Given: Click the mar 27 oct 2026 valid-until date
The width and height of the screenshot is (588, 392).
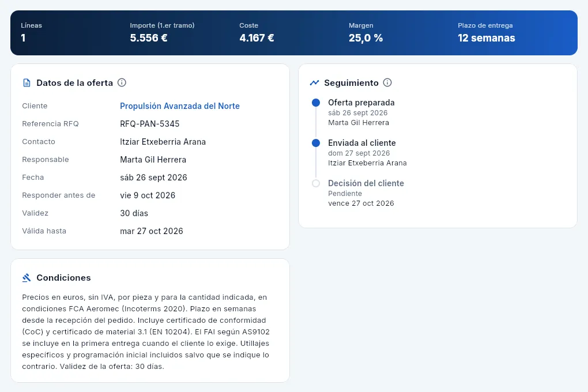Looking at the screenshot, I should (x=152, y=231).
